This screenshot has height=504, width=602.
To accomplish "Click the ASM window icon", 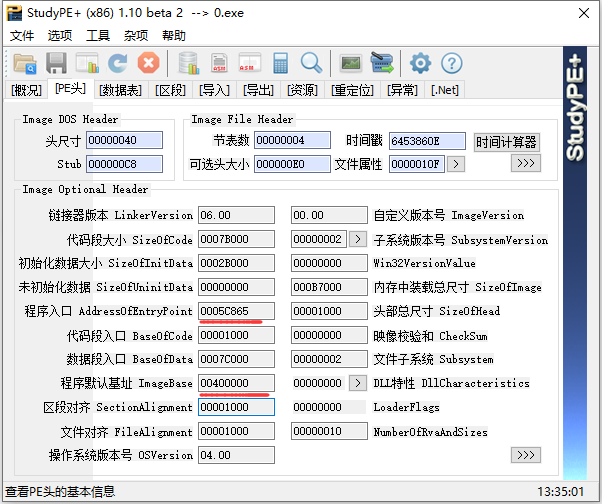I will pyautogui.click(x=250, y=63).
